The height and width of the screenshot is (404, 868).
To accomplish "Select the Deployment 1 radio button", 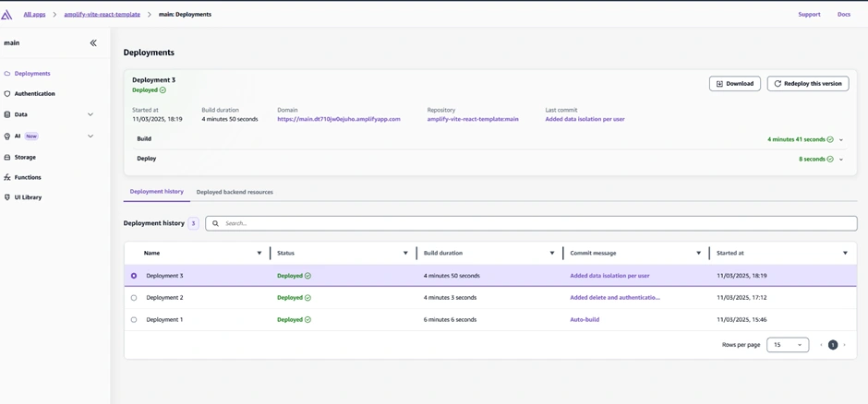I will pos(134,320).
